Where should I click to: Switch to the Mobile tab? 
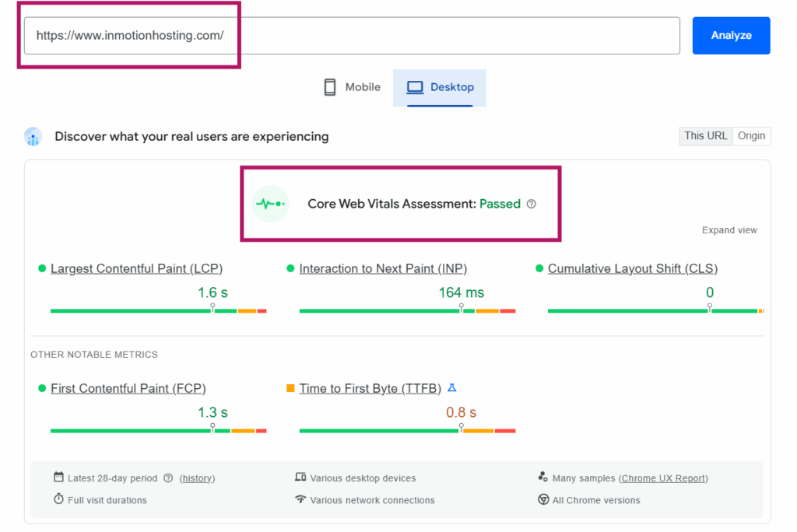352,87
